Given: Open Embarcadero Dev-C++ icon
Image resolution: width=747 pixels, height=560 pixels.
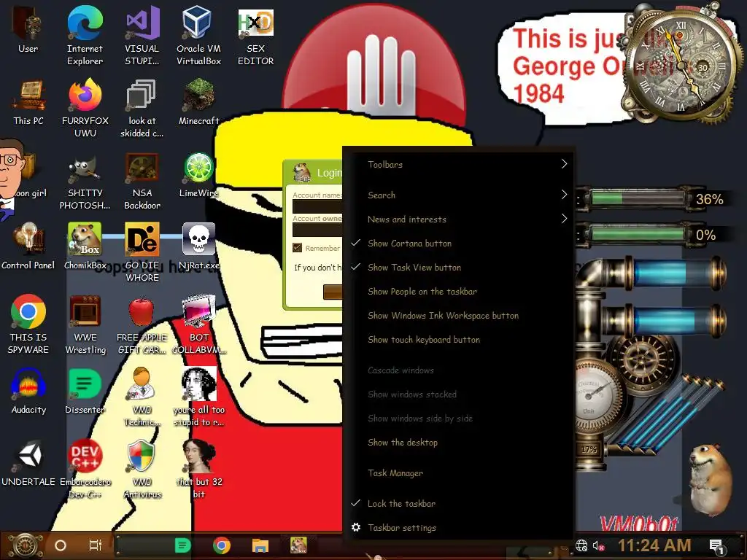Looking at the screenshot, I should [85, 469].
